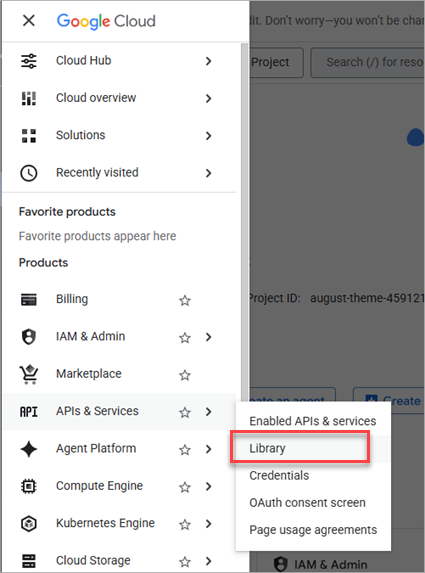Viewport: 425px width, 573px height.
Task: Favorite Kubernetes Engine with its star
Action: [x=185, y=524]
